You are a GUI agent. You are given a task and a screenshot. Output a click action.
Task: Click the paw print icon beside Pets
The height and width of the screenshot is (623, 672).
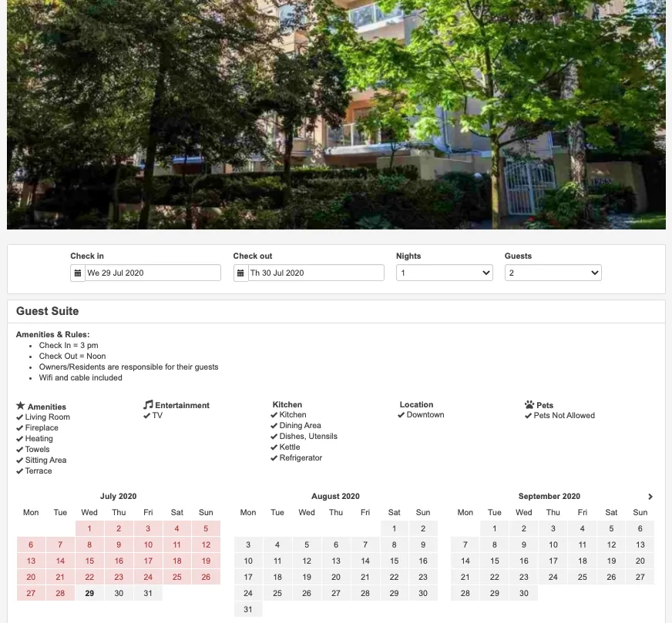click(530, 404)
